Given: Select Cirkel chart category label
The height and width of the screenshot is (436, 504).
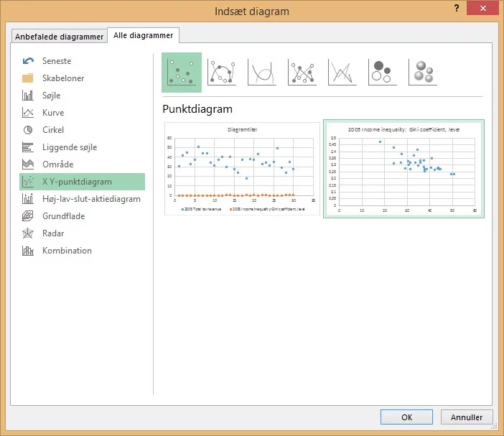Looking at the screenshot, I should point(53,130).
